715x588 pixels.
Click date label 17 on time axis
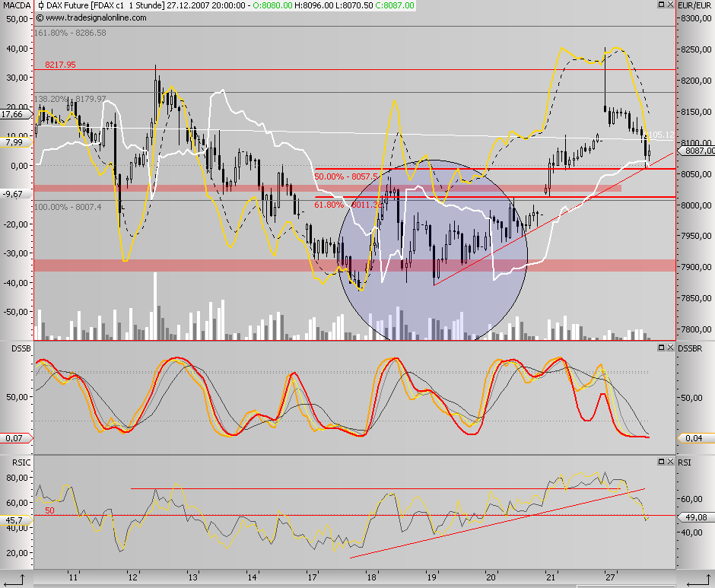[x=312, y=577]
